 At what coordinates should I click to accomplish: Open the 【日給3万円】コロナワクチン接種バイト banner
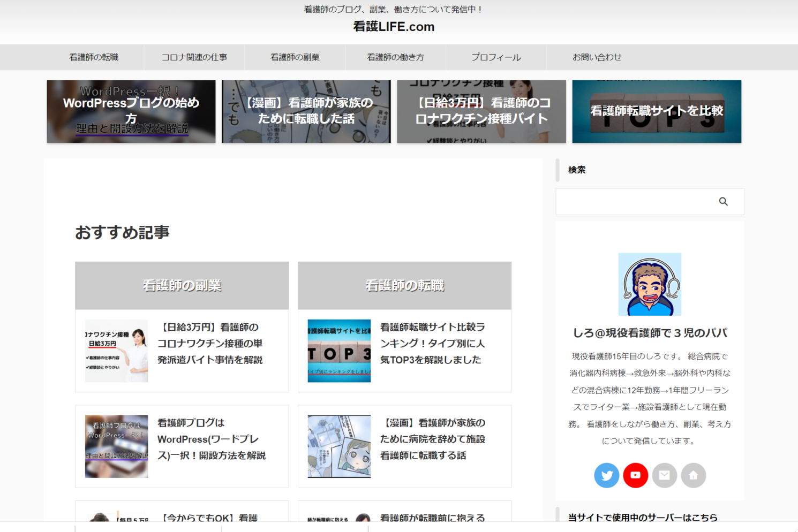point(481,111)
